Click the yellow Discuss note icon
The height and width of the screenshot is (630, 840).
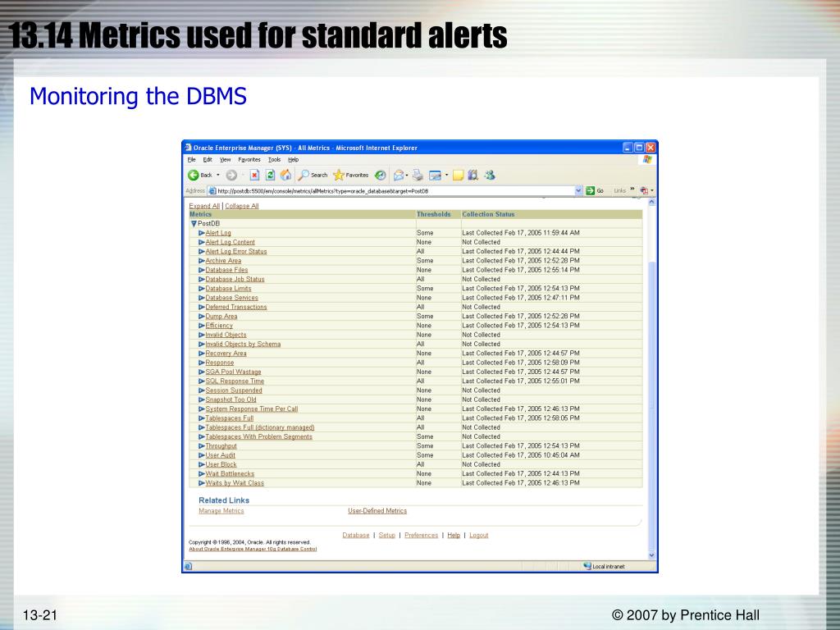coord(458,176)
